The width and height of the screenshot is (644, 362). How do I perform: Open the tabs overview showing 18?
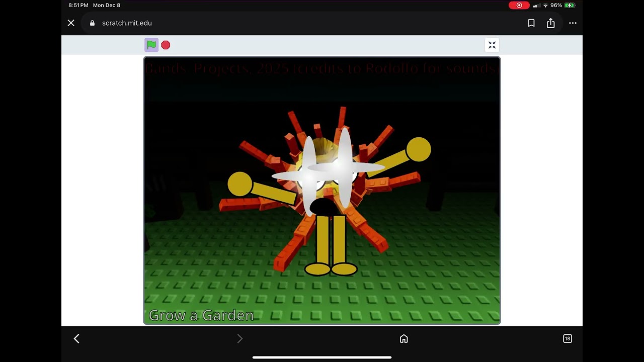point(568,339)
